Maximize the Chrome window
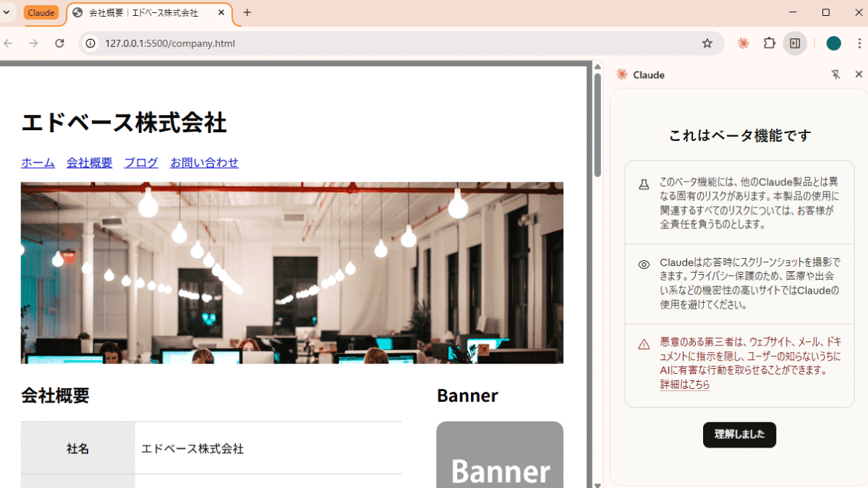Viewport: 868px width, 488px height. point(826,12)
